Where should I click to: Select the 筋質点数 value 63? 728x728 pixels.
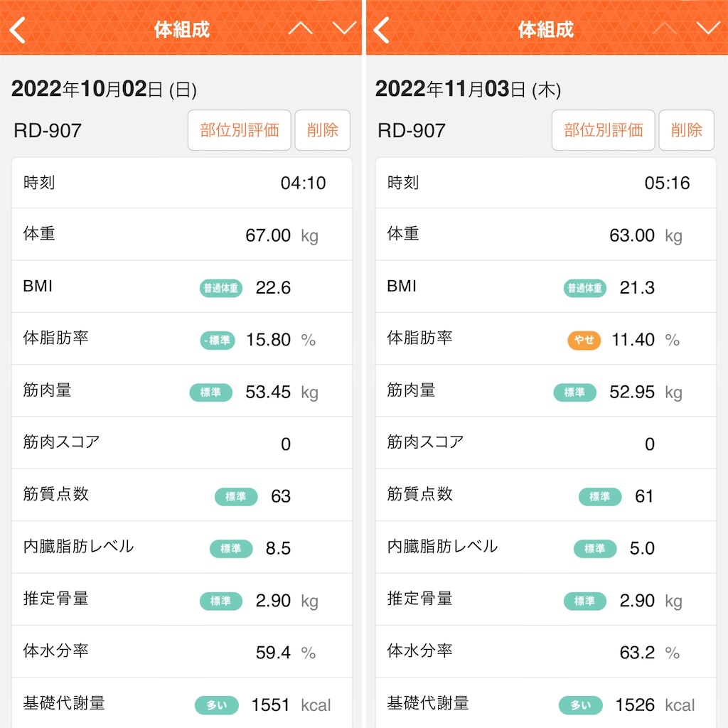click(x=281, y=496)
